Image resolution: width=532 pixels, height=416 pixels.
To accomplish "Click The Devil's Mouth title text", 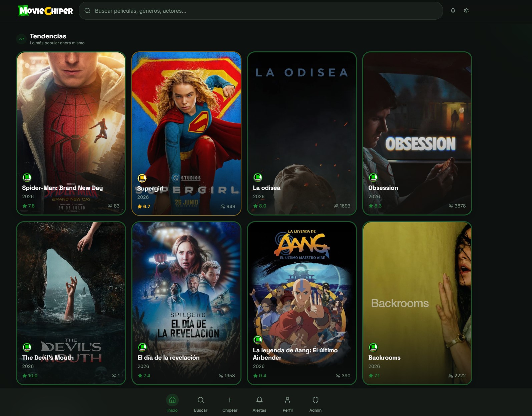I will tap(48, 358).
